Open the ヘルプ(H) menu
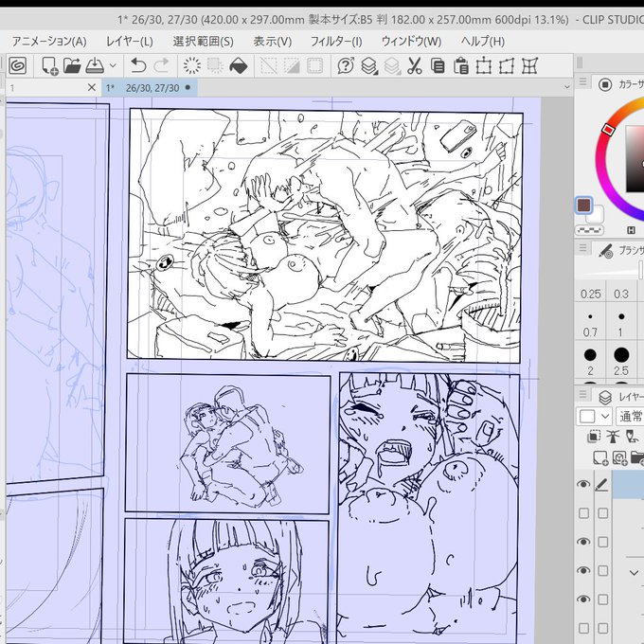Screen dimensions: 644x644 pos(483,42)
